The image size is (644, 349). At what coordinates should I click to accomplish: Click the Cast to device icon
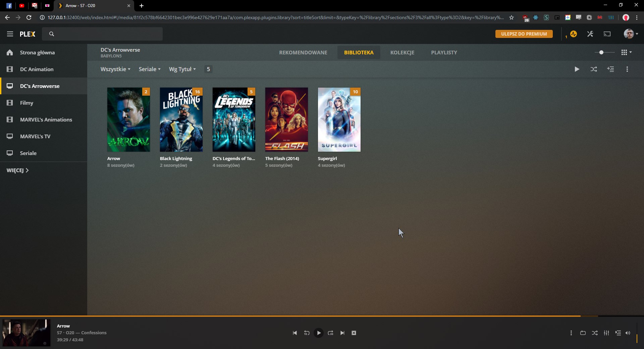point(607,34)
